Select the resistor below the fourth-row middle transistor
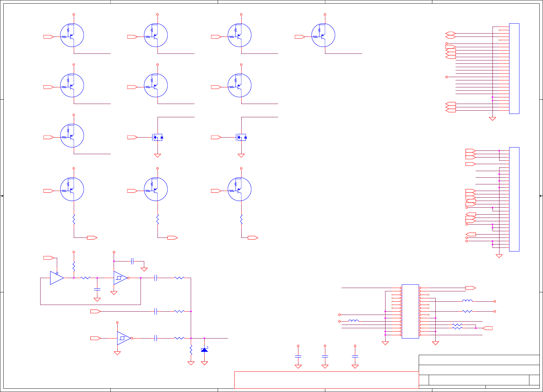The image size is (543, 392). (158, 219)
